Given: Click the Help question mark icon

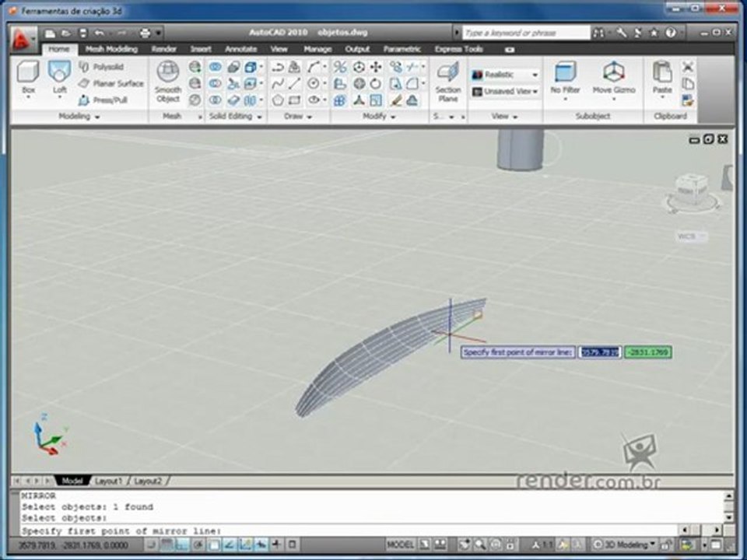Looking at the screenshot, I should 670,33.
